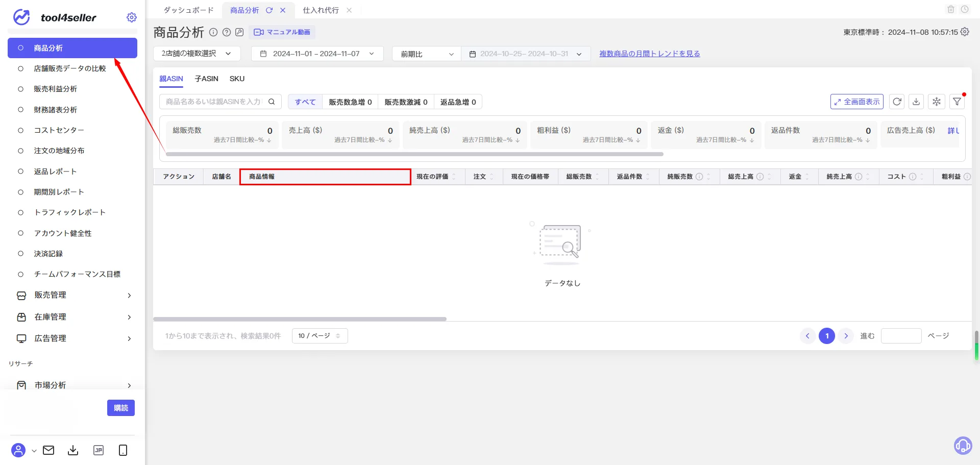980x465 pixels.
Task: Go to the previous page arrow
Action: tap(807, 336)
